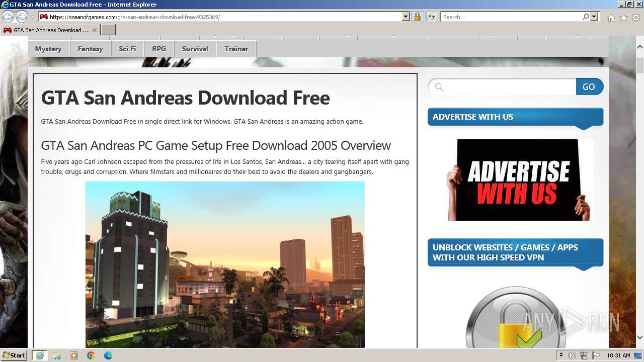Click the browser Back arrow button

click(x=8, y=17)
